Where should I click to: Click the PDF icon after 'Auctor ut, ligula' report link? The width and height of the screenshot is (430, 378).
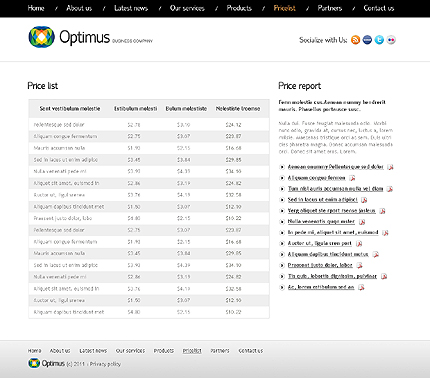coord(359,244)
